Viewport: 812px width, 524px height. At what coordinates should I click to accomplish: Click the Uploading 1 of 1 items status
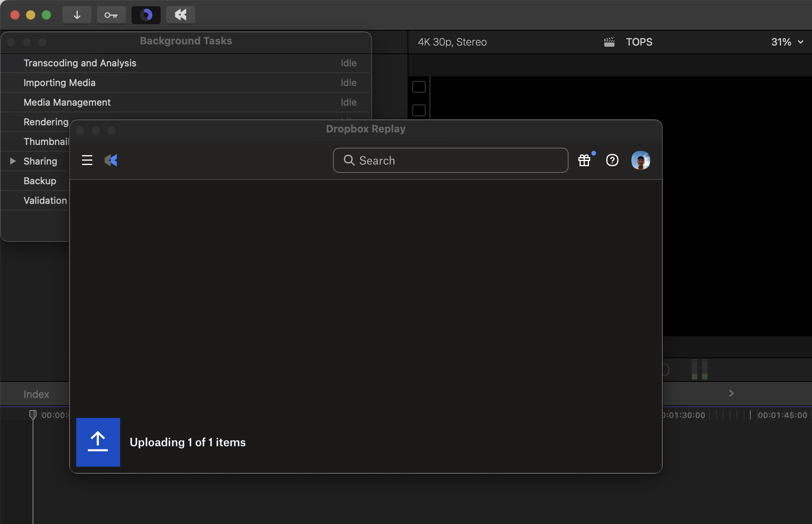[x=188, y=442]
